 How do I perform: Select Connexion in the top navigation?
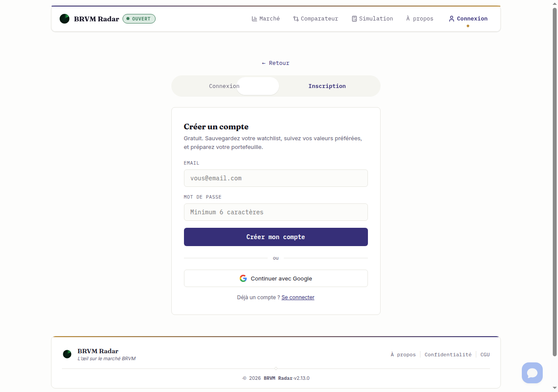(468, 19)
